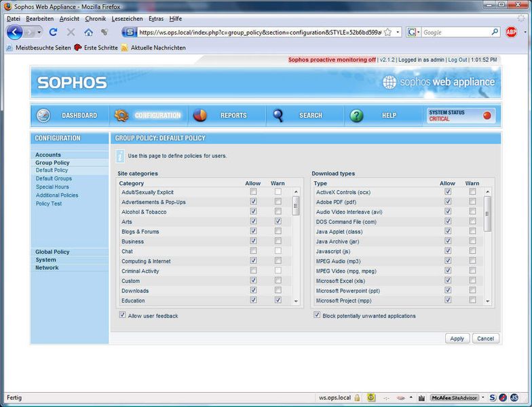Open the Configuration gear icon
The width and height of the screenshot is (532, 407).
point(121,115)
